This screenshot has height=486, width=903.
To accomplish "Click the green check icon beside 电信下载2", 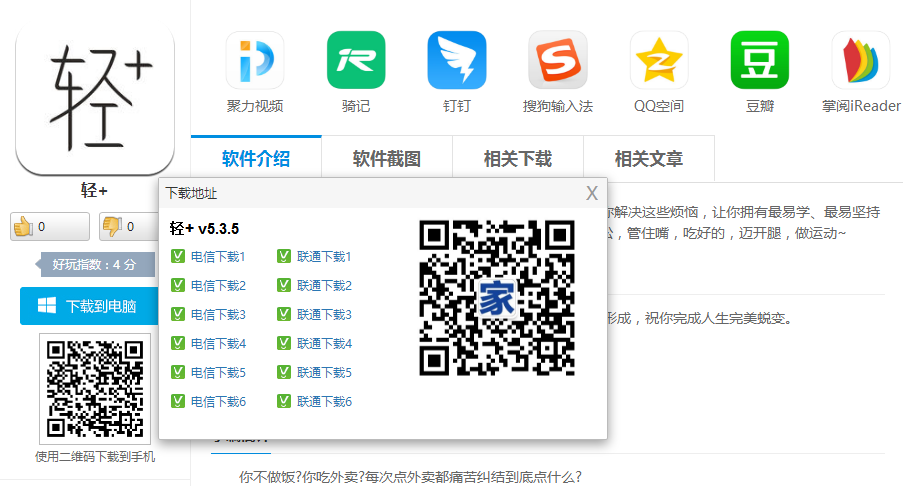I will point(178,285).
